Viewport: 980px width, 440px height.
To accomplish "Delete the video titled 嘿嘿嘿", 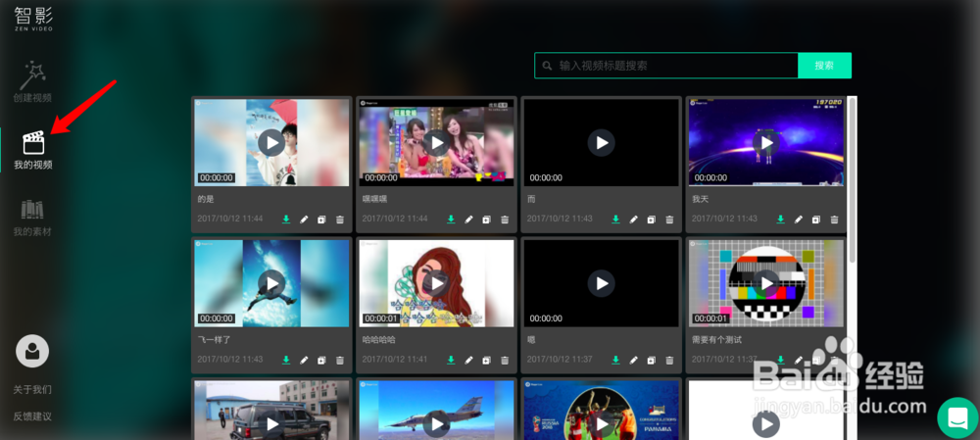I will tap(505, 220).
